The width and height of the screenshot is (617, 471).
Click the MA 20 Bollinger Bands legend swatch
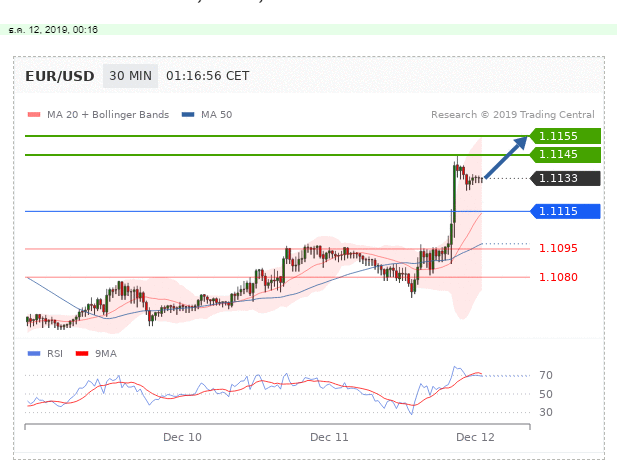(x=34, y=115)
